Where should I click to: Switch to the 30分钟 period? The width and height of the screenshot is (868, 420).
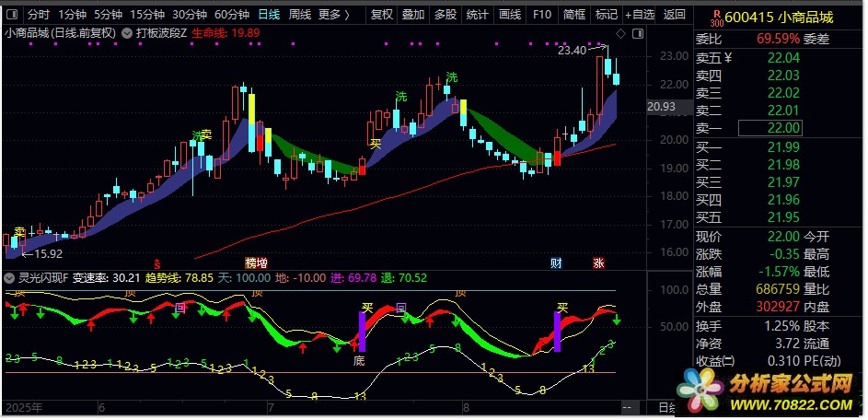(190, 15)
